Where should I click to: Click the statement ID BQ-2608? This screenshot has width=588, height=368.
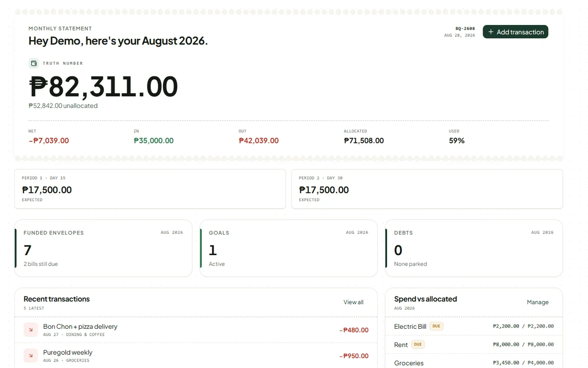[465, 28]
